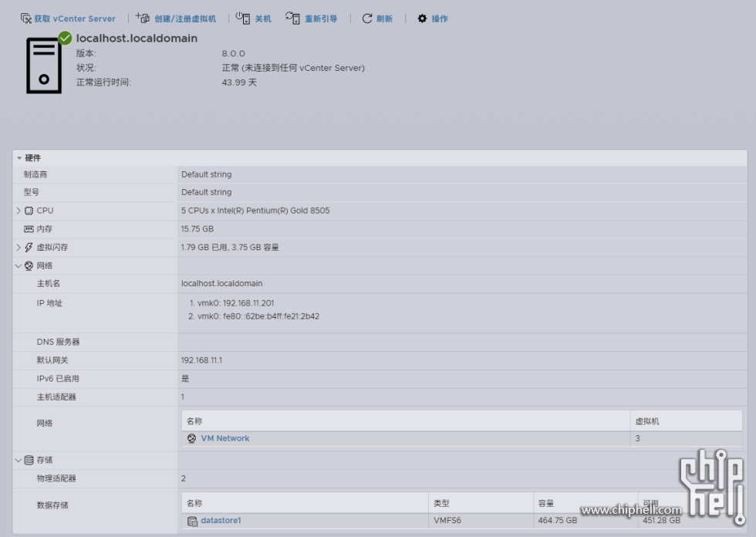Click the shut down host icon
The image size is (756, 537).
pyautogui.click(x=242, y=18)
